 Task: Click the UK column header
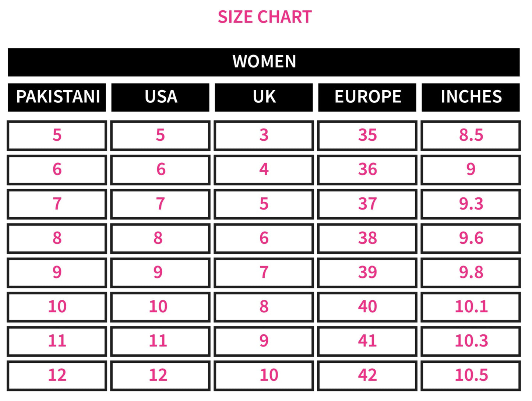coord(264,97)
